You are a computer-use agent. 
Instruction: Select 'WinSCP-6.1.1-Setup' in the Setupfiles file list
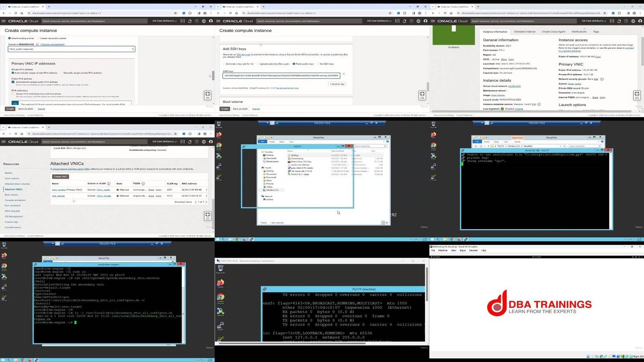[300, 174]
